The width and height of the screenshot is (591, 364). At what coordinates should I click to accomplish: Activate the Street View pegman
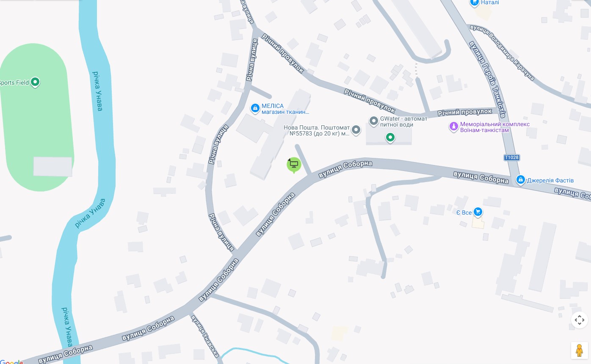tap(580, 350)
